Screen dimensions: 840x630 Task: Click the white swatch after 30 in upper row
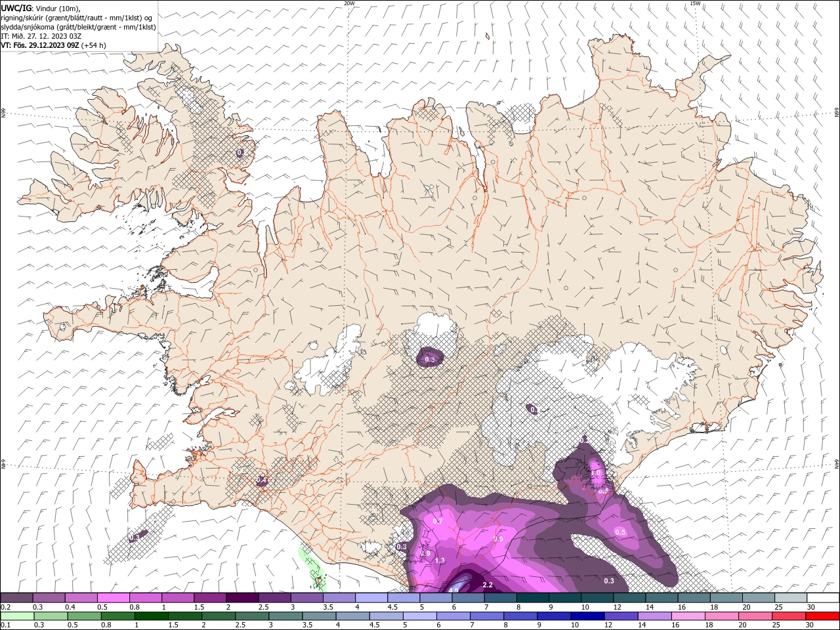point(823,597)
